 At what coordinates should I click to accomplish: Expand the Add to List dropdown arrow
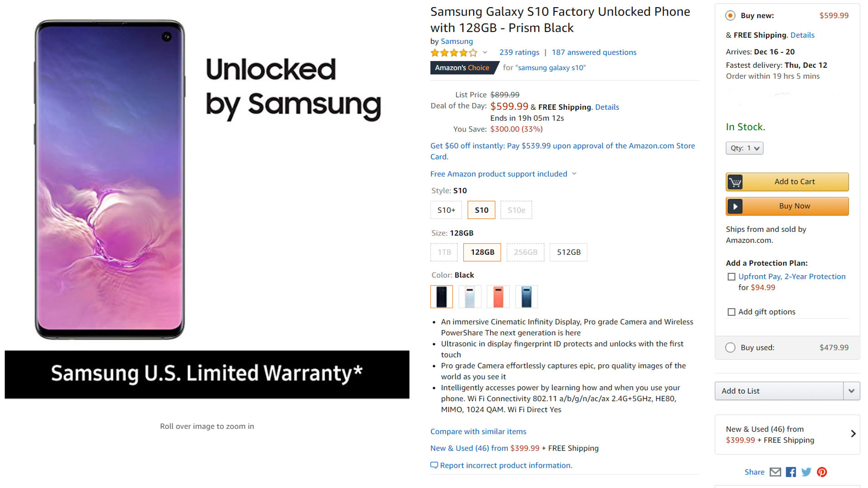(851, 391)
